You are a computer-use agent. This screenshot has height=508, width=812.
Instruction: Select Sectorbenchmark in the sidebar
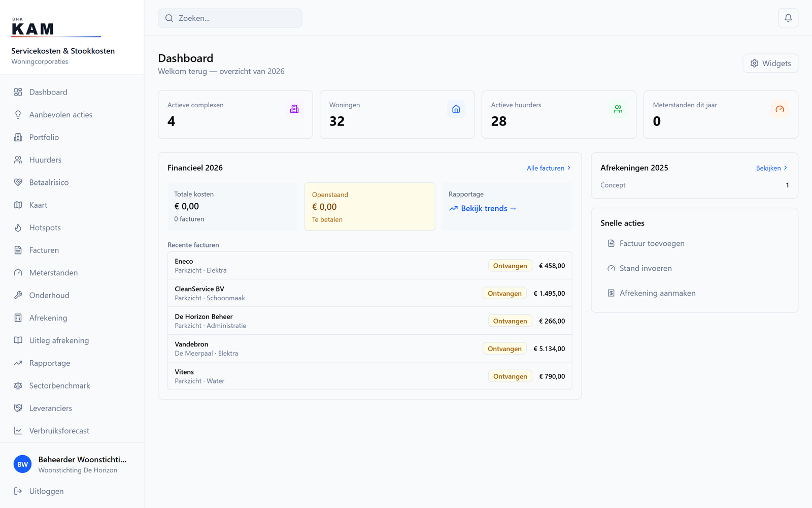[72, 386]
